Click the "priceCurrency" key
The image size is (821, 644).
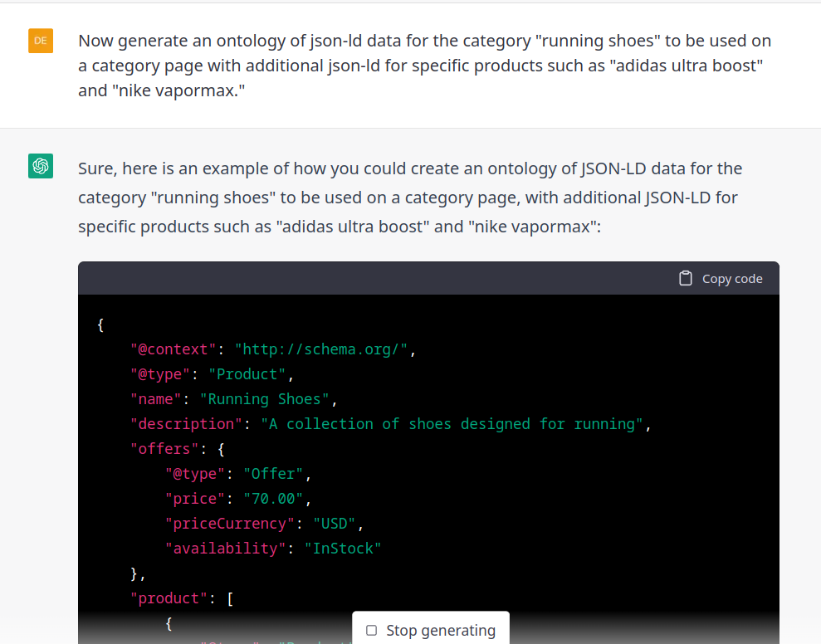(x=230, y=524)
